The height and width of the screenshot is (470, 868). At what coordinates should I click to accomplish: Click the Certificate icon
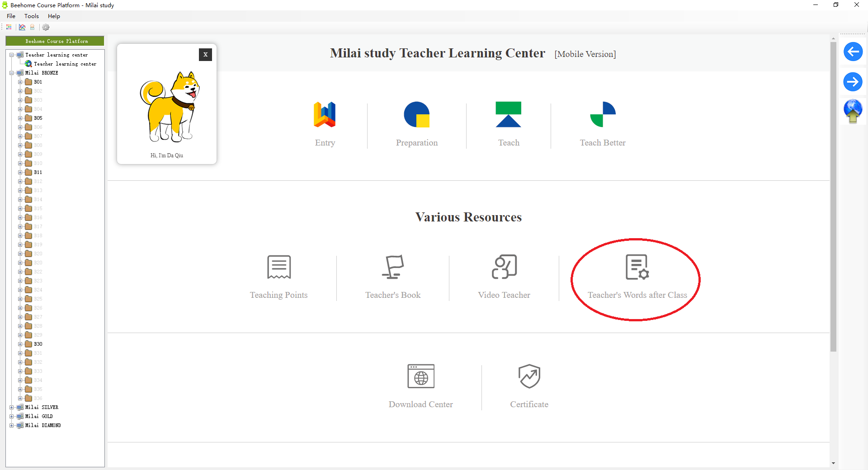coord(529,376)
